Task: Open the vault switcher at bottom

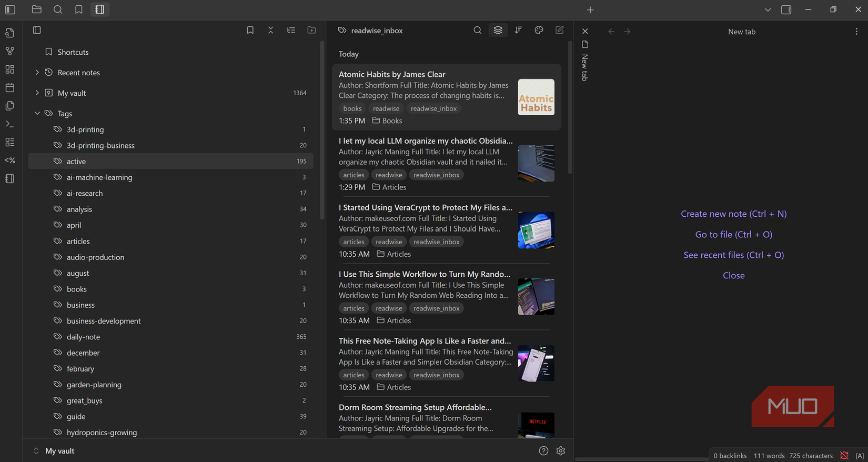Action: (x=55, y=451)
